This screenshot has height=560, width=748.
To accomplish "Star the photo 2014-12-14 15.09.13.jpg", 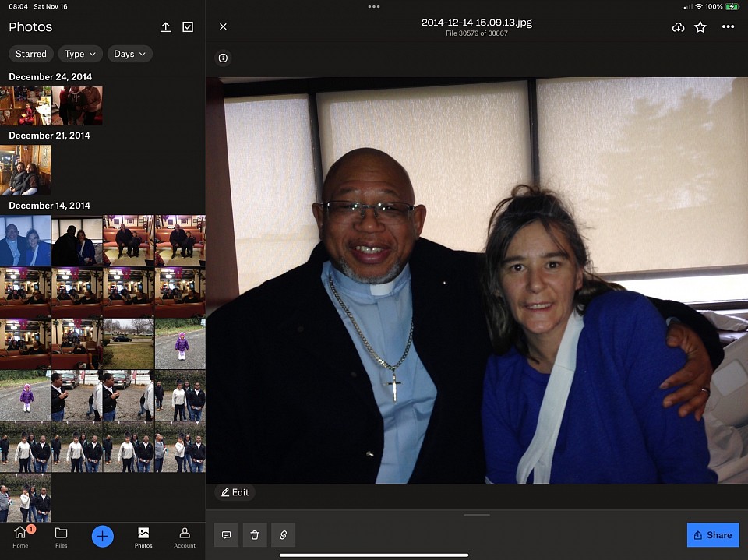I will 700,27.
